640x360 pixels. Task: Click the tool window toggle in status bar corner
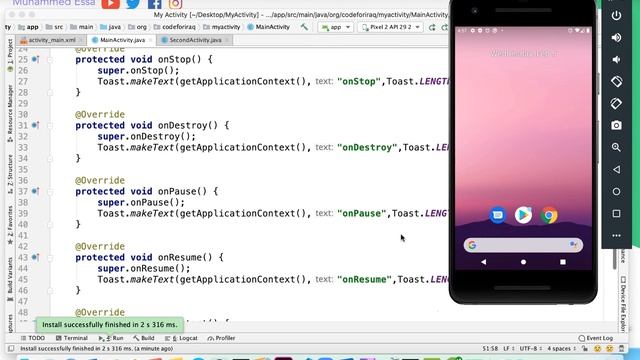[11, 349]
